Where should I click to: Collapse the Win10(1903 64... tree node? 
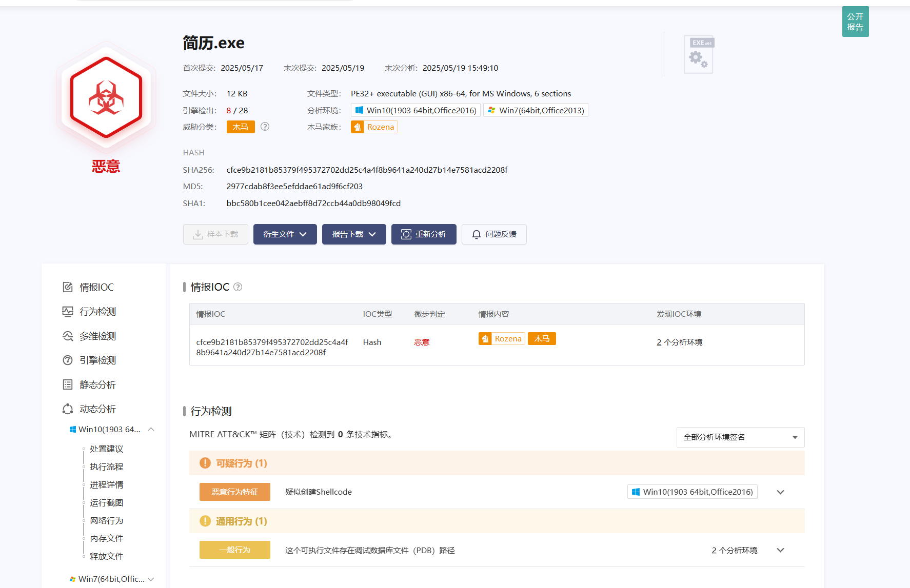pos(151,430)
